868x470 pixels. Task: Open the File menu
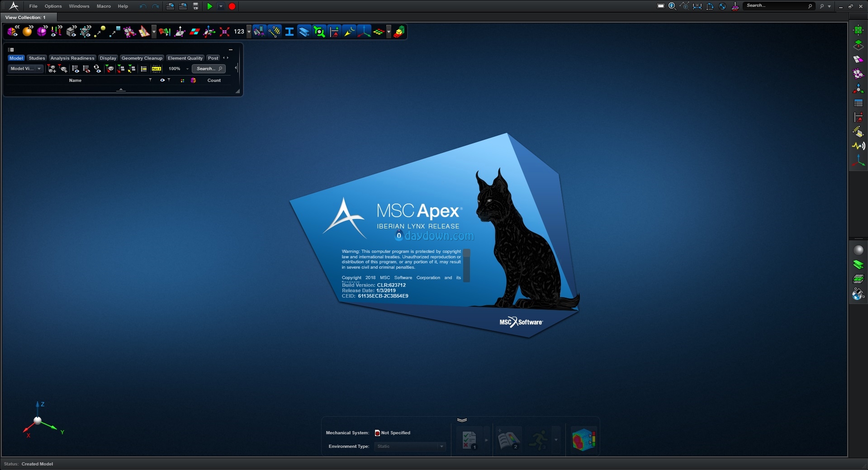[x=33, y=6]
